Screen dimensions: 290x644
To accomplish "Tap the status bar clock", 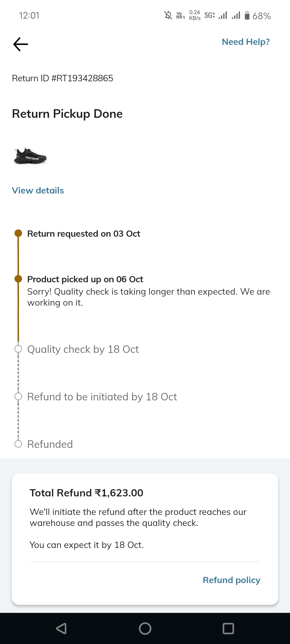I will point(29,16).
